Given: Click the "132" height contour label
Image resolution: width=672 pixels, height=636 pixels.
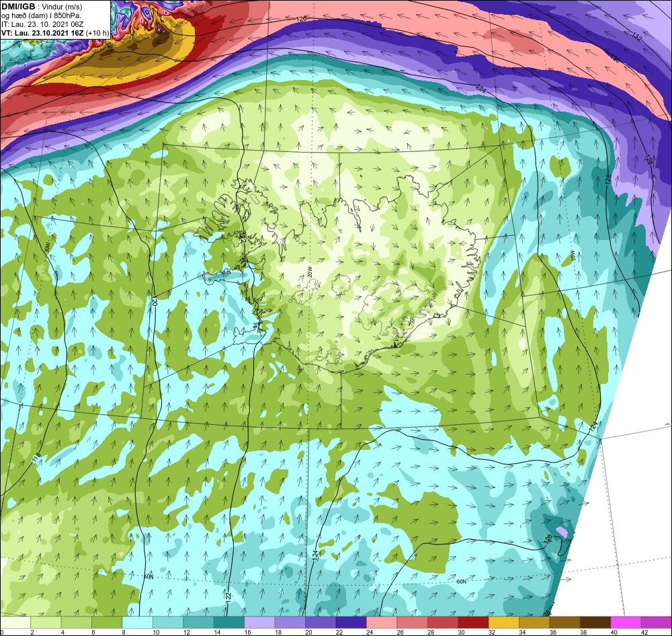Looking at the screenshot, I should tap(636, 37).
